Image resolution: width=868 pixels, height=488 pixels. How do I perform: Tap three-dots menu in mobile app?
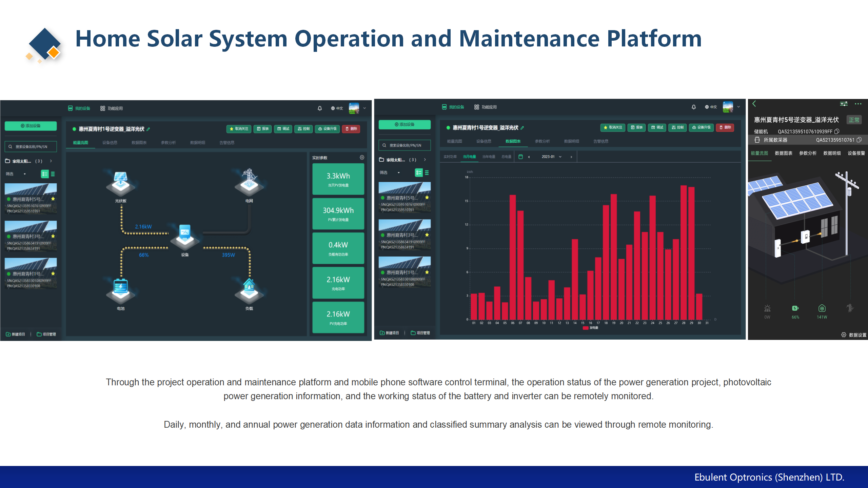[x=858, y=104]
